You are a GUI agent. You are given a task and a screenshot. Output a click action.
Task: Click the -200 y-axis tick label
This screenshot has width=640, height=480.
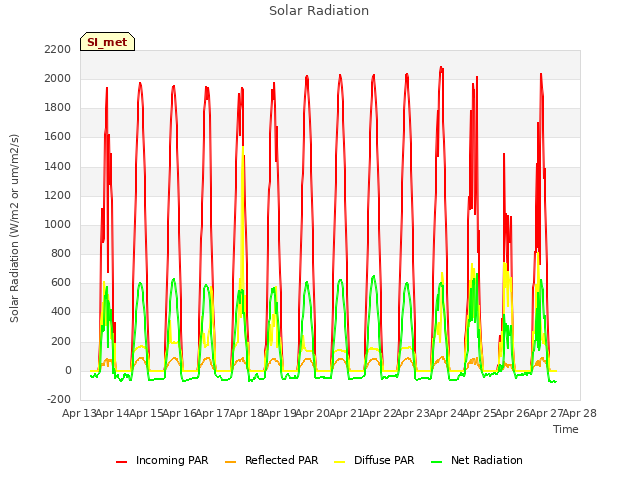tap(59, 399)
